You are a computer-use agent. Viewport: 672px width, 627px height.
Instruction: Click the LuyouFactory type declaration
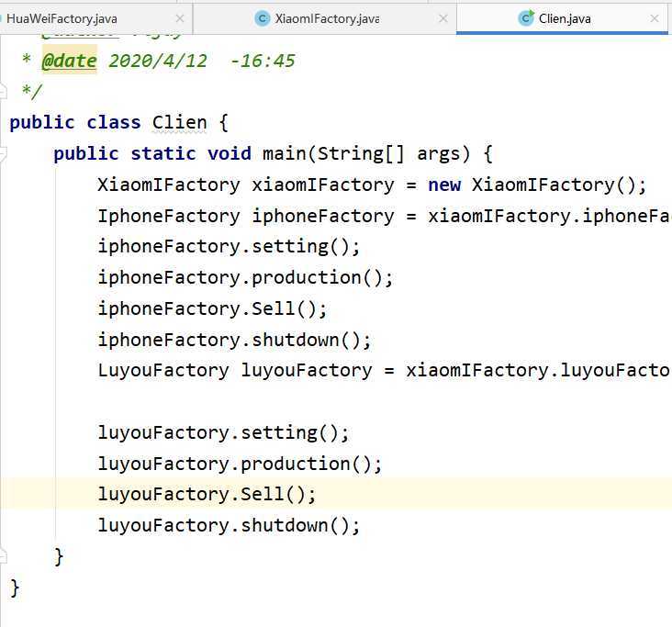coord(163,371)
